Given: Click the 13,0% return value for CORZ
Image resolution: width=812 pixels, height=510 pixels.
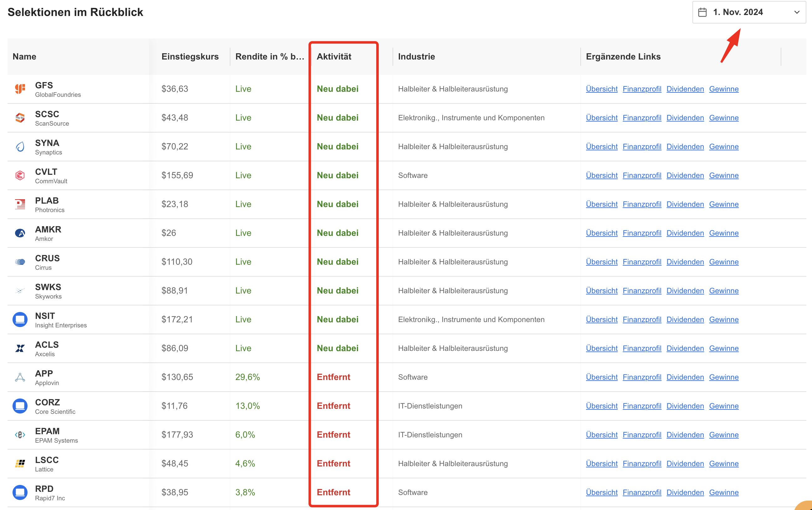Looking at the screenshot, I should pyautogui.click(x=247, y=406).
